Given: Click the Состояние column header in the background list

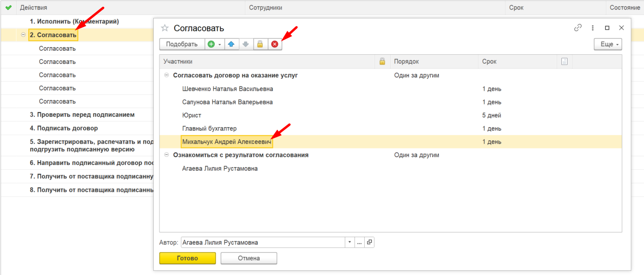Looking at the screenshot, I should tap(625, 8).
